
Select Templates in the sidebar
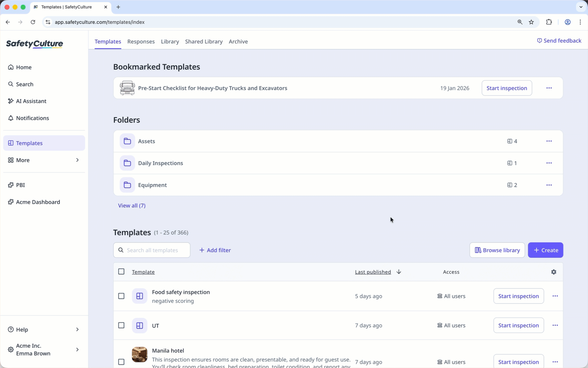point(44,143)
